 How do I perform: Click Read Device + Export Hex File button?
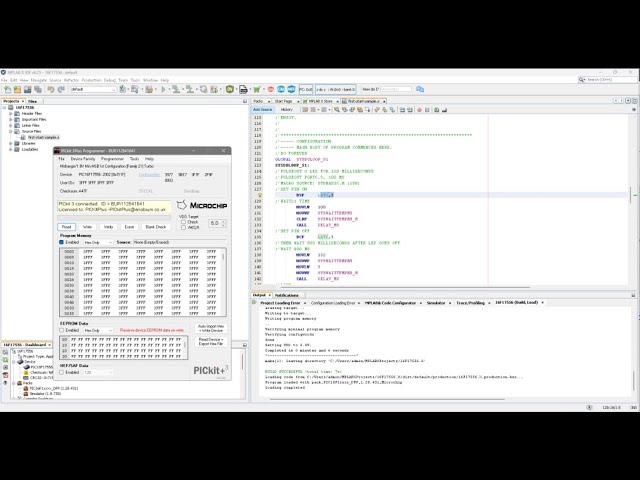click(x=211, y=342)
